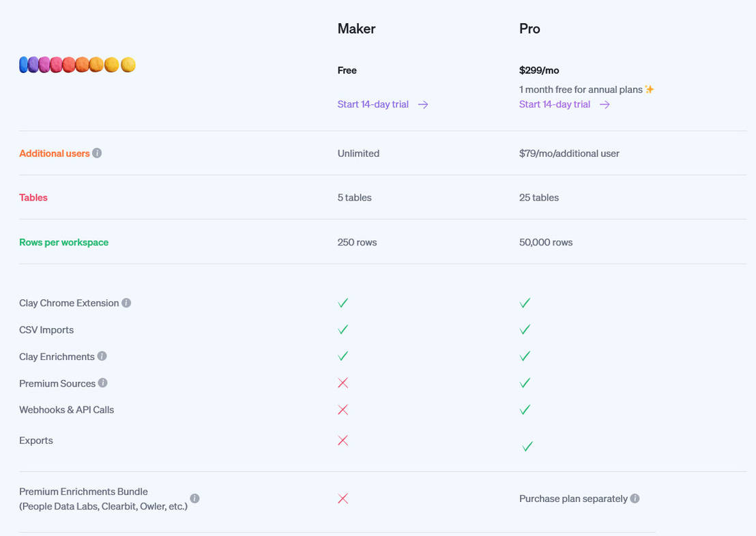Click the sparkle icon after annual plans text
Viewport: 756px width, 536px height.
[649, 89]
